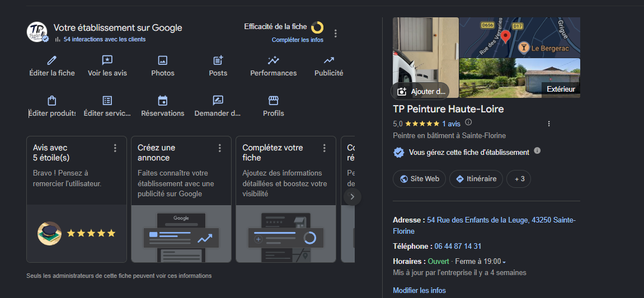
Task: Open the white van building photo
Action: click(425, 50)
